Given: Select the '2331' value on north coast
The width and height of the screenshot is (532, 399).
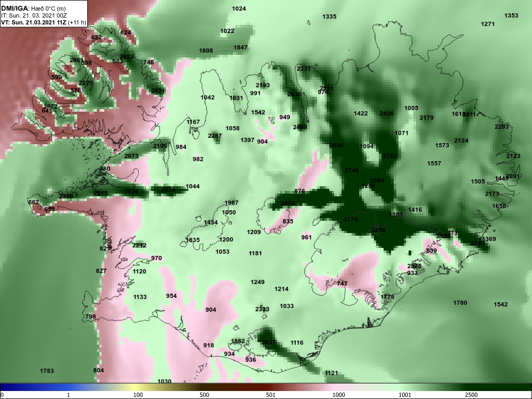Looking at the screenshot, I should 304,68.
